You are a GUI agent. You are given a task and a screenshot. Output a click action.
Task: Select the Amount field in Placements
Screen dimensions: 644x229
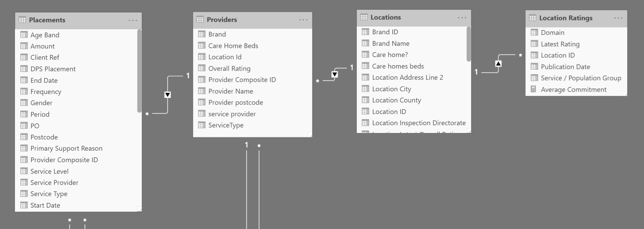click(x=42, y=46)
